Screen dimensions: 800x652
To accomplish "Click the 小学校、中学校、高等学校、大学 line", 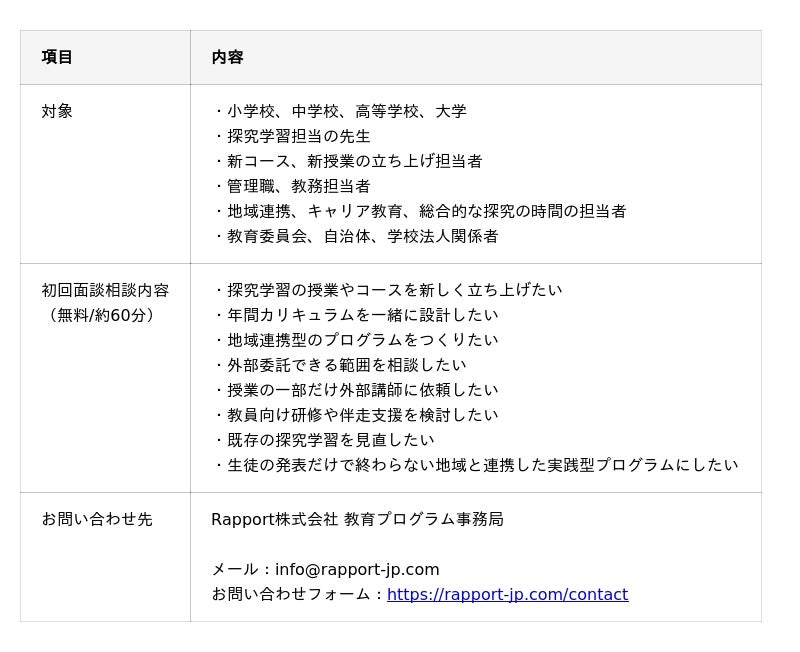I will click(x=339, y=111).
